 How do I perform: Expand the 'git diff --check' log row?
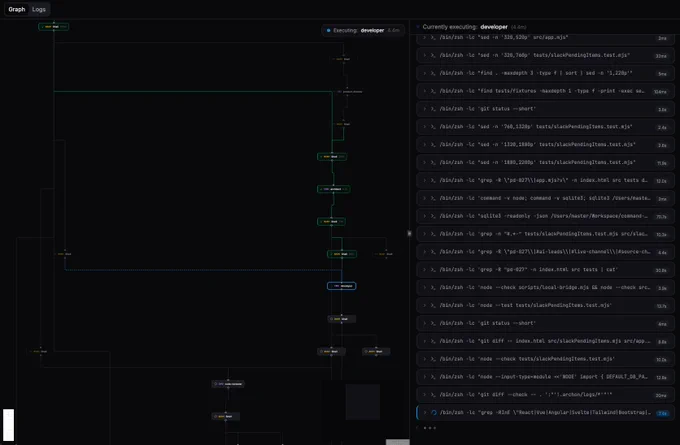[x=545, y=395]
